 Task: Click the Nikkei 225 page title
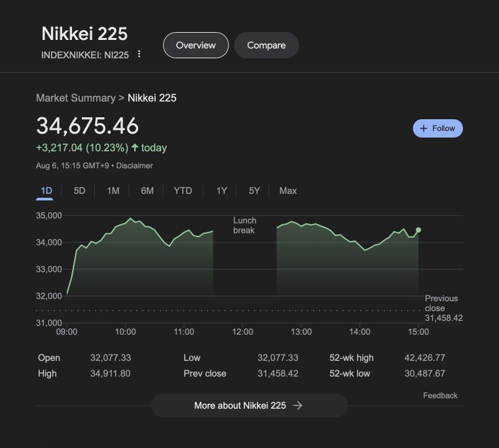click(x=84, y=33)
